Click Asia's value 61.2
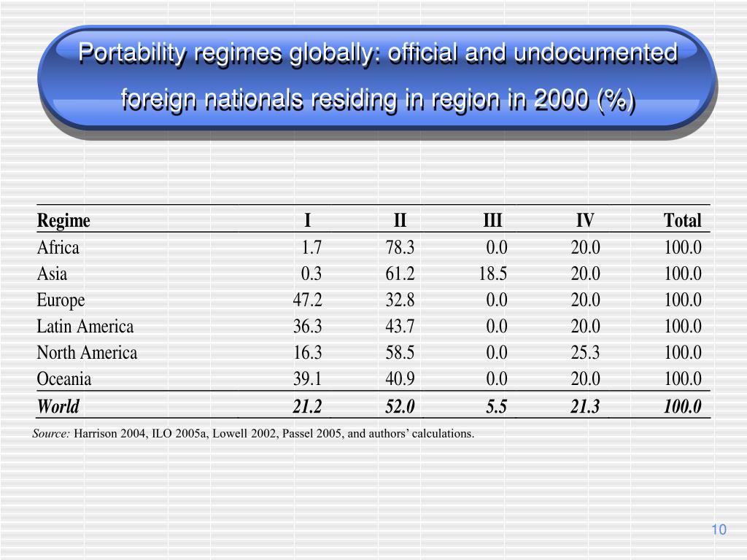 pyautogui.click(x=400, y=274)
